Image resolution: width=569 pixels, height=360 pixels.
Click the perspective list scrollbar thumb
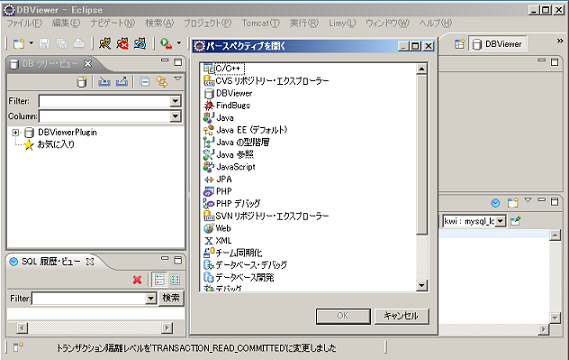[421, 154]
